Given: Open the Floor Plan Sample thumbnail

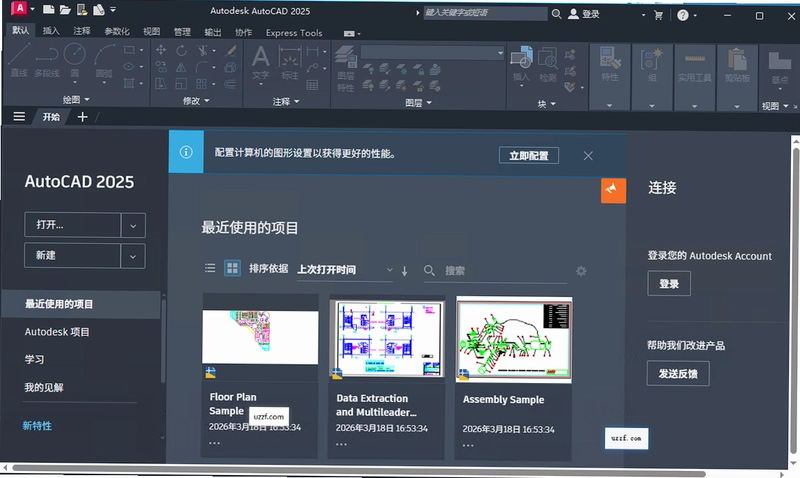Looking at the screenshot, I should [260, 337].
